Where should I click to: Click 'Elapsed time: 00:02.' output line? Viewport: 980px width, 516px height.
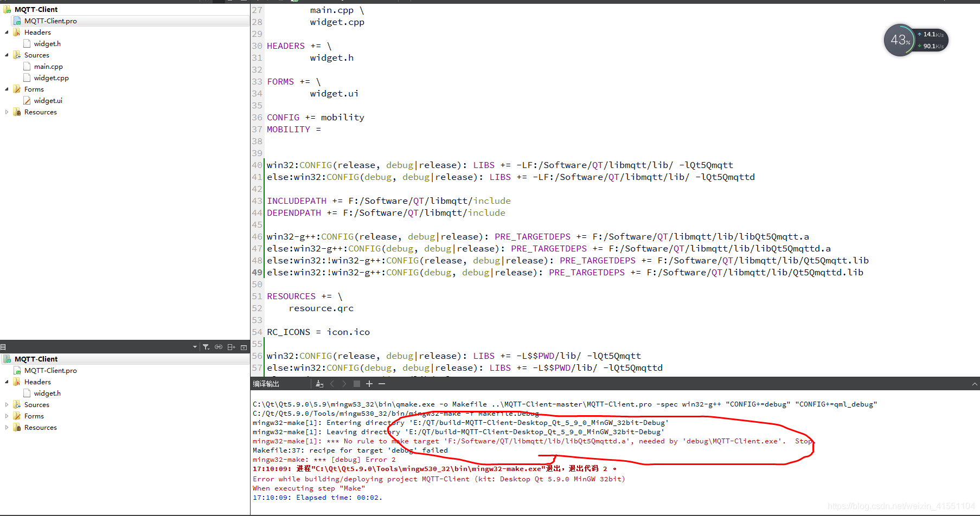tap(317, 498)
